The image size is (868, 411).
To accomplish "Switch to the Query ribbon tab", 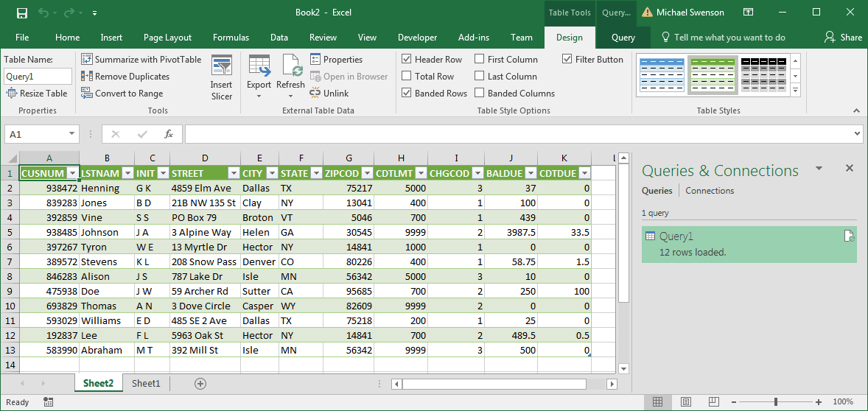I will click(623, 38).
